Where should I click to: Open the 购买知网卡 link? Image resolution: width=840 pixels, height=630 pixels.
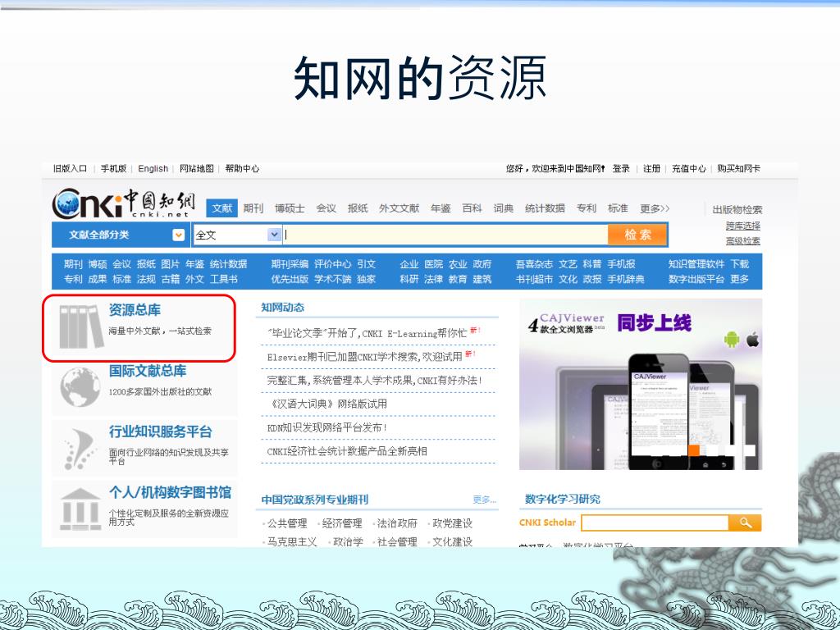739,168
